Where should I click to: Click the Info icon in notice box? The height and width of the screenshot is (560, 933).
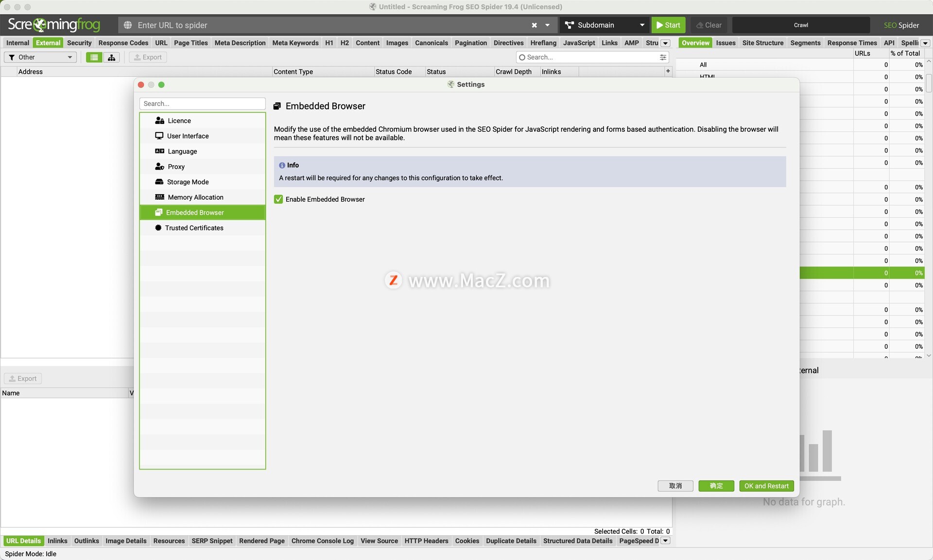tap(282, 165)
